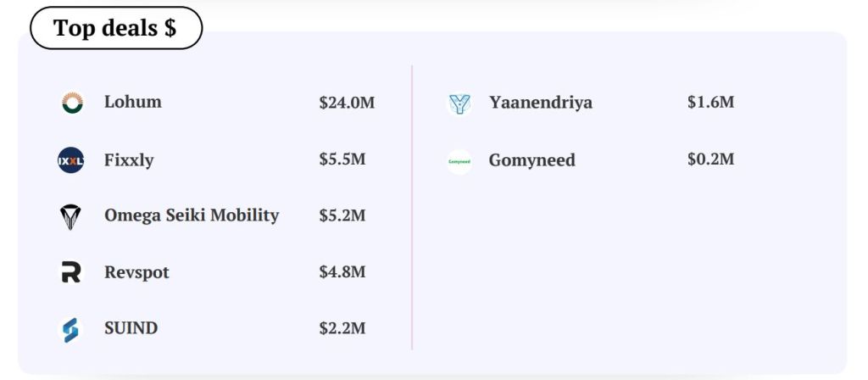Click the Top deals $ heading pill
The width and height of the screenshot is (868, 380).
pos(116,28)
